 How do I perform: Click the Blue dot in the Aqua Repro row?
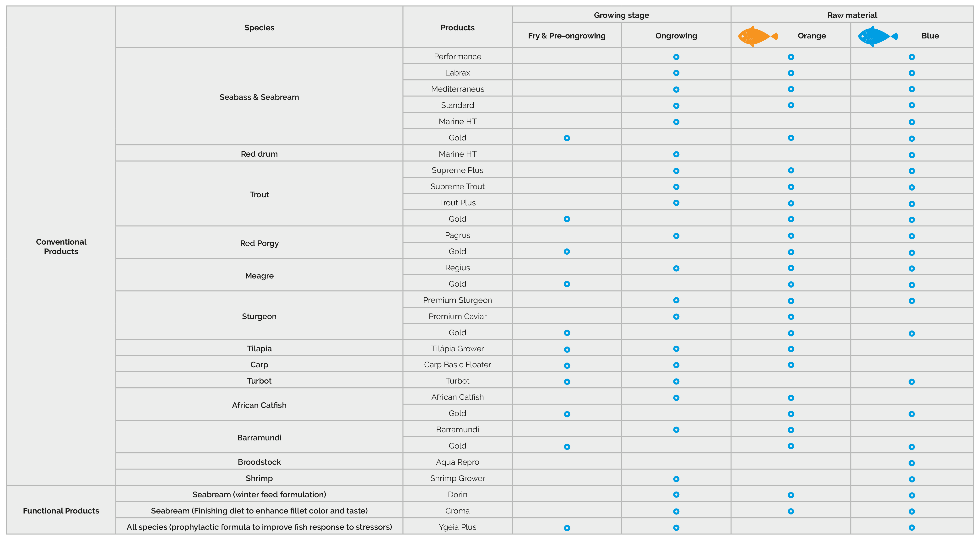pyautogui.click(x=911, y=463)
